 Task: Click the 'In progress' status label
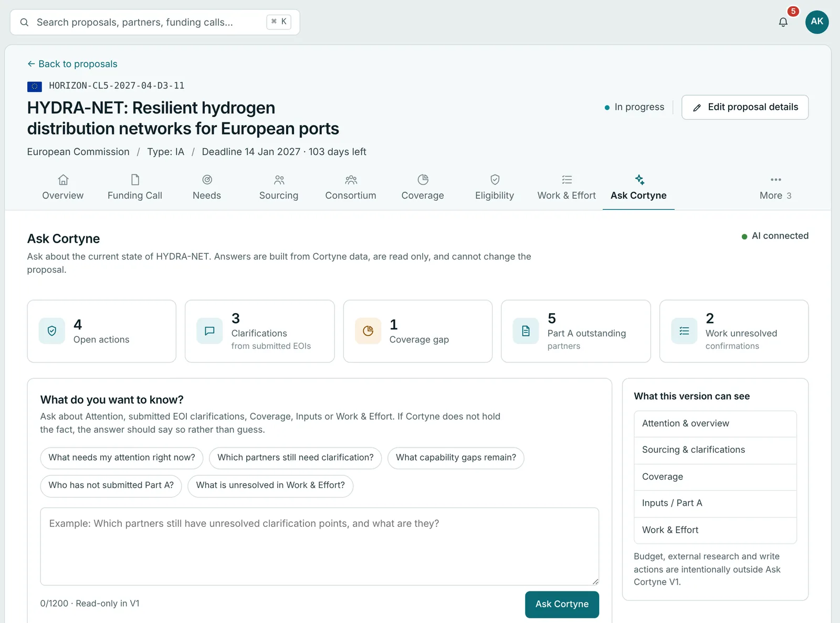tap(635, 107)
